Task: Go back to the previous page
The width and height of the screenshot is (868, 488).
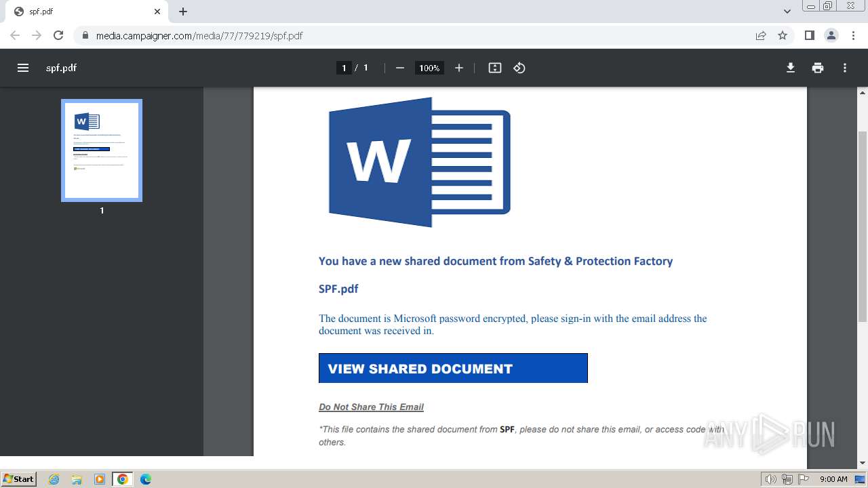Action: point(15,35)
